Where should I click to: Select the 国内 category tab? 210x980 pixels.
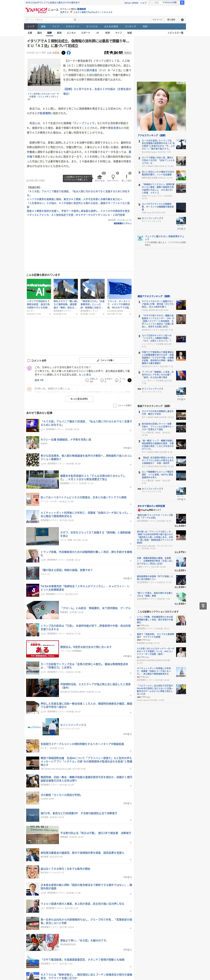tap(40, 33)
